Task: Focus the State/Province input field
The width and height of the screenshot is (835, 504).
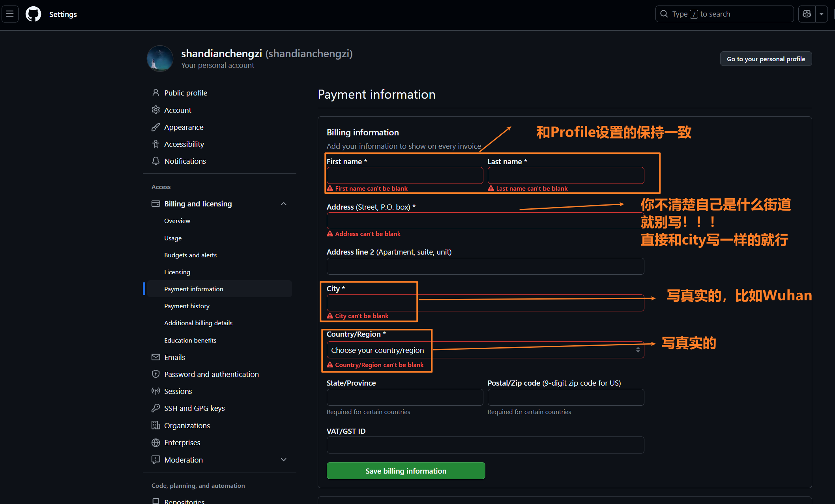Action: (405, 397)
